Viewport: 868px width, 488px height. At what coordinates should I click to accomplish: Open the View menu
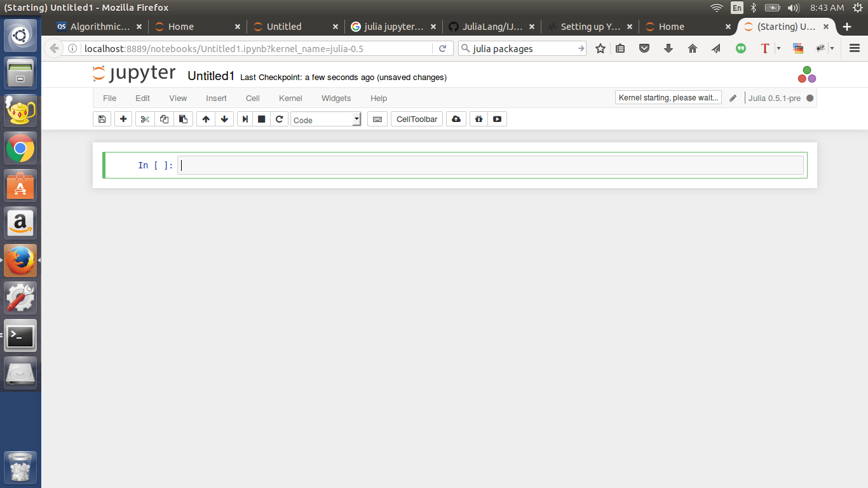coord(178,98)
